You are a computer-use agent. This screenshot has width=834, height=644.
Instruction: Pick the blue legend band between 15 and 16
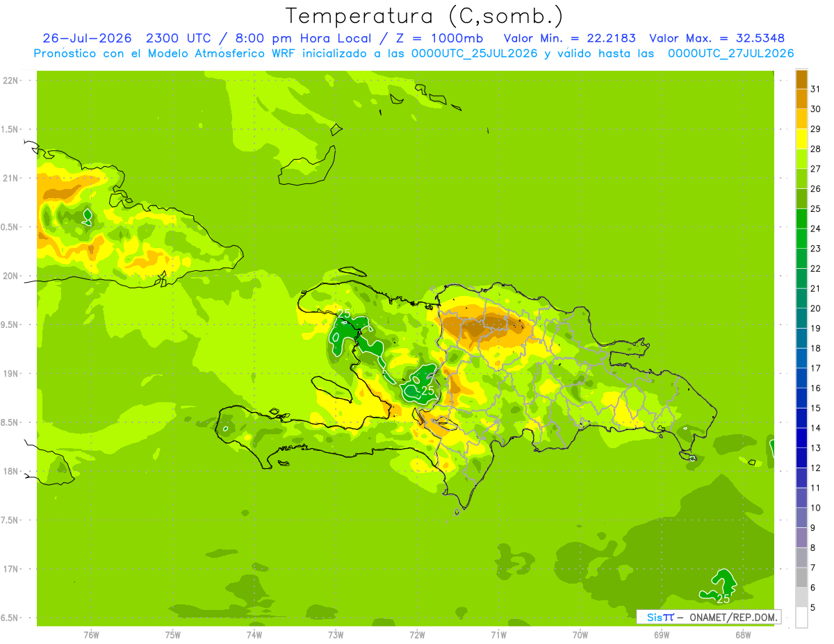(x=801, y=398)
